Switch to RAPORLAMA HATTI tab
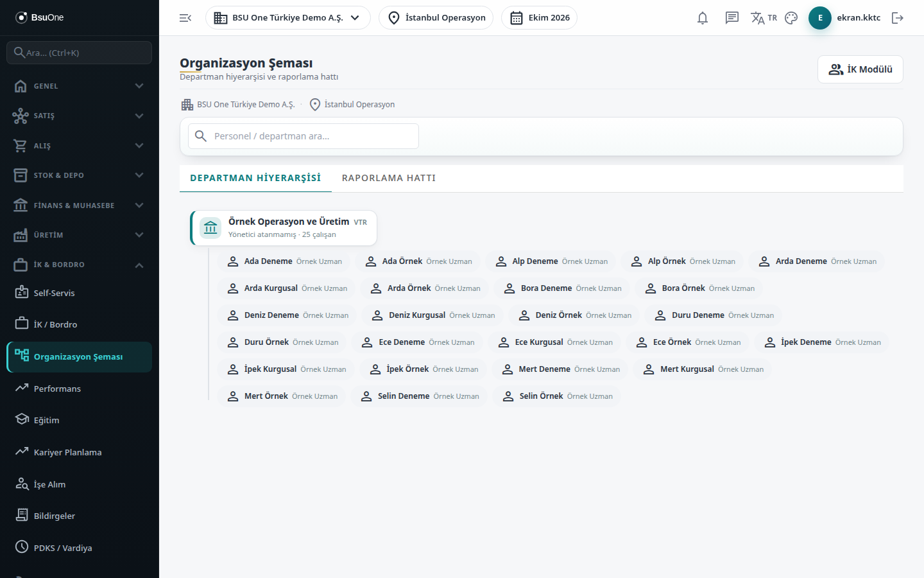 tap(389, 178)
